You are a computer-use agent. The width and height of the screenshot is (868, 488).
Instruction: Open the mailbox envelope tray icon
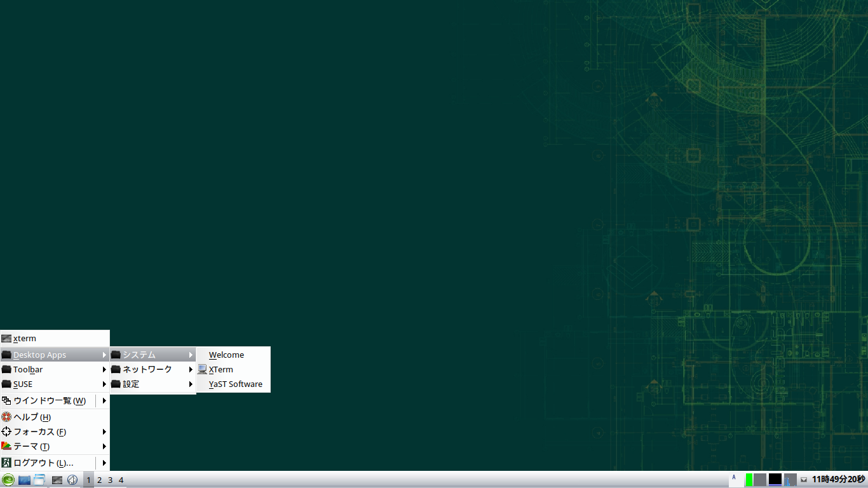(x=804, y=480)
